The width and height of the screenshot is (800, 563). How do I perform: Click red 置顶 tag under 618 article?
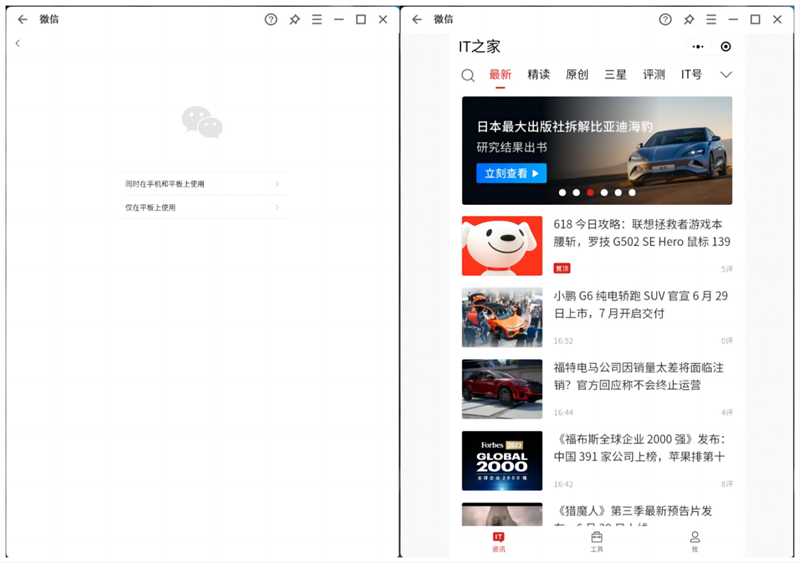[562, 268]
